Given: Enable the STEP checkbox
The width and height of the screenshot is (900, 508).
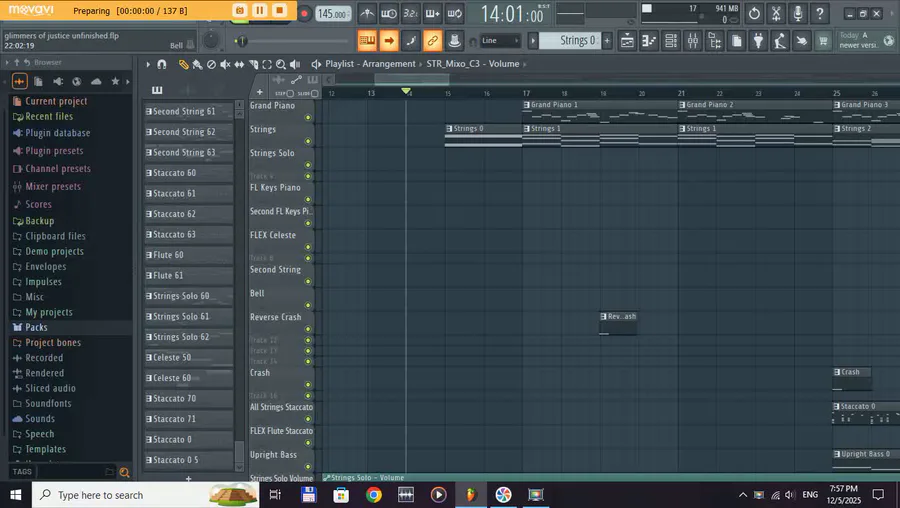Looking at the screenshot, I should pos(290,94).
